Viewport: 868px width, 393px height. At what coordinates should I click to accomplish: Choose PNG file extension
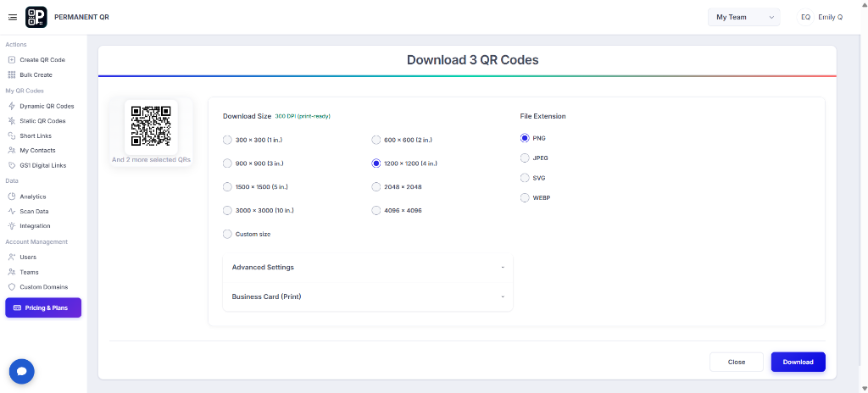(x=525, y=138)
